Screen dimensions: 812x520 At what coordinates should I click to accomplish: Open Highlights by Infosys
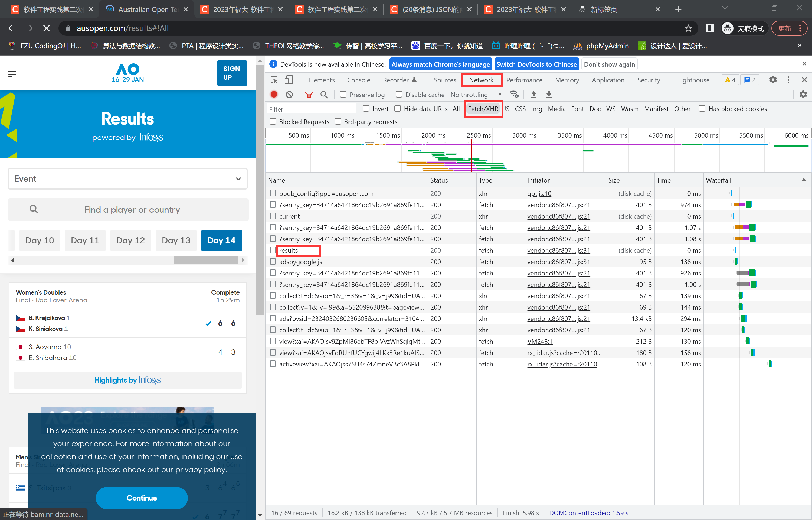click(127, 380)
